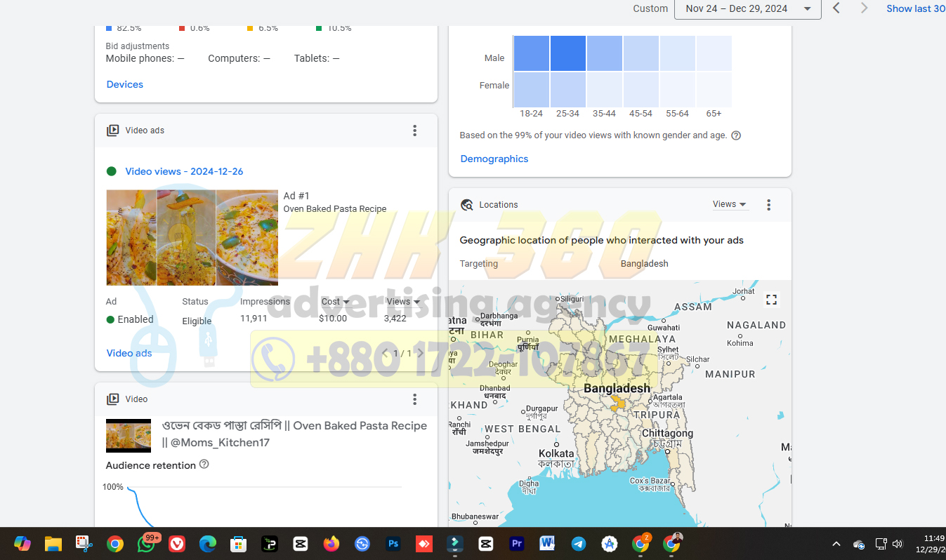
Task: Open File Explorer from the taskbar
Action: point(53,544)
